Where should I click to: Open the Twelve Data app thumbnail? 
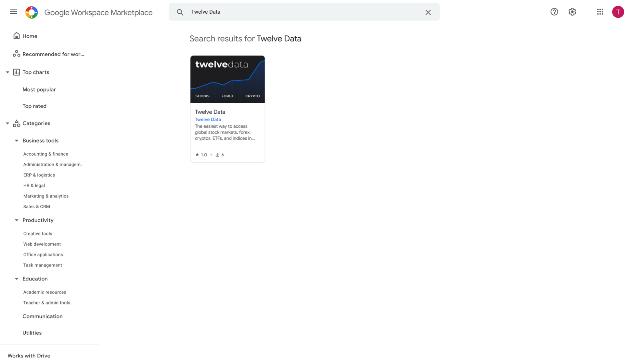(x=227, y=79)
